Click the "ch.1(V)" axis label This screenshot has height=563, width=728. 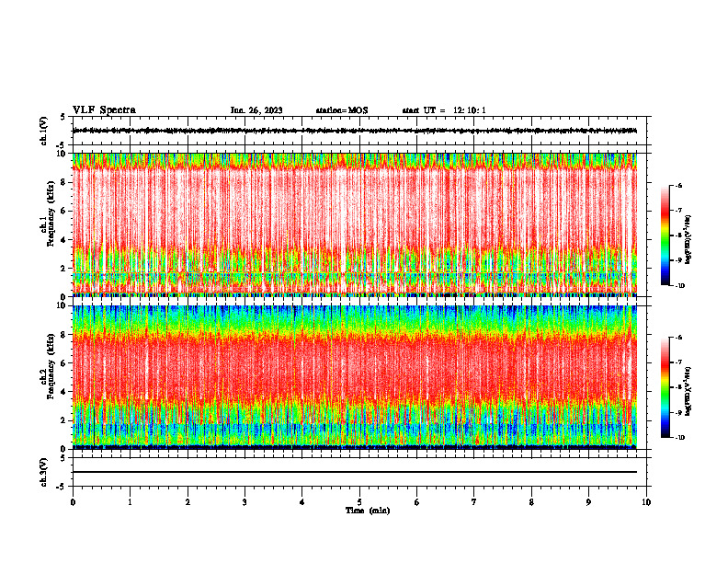point(44,131)
